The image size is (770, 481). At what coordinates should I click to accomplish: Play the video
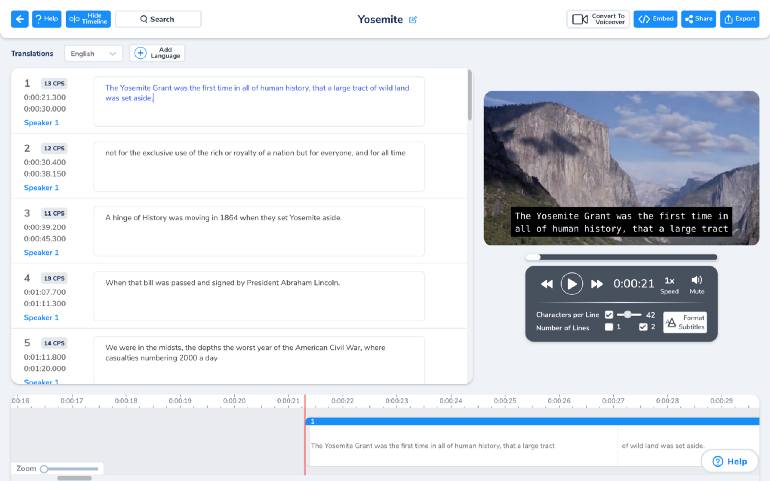(572, 283)
